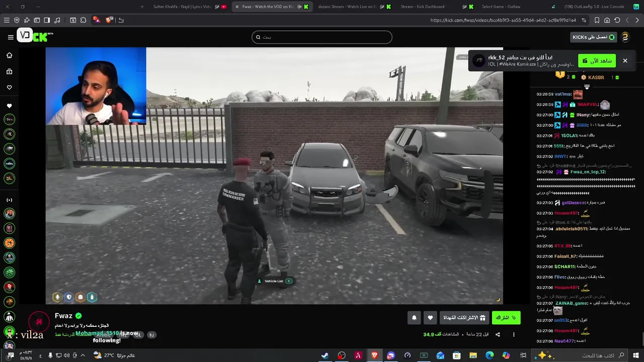Image resolution: width=644 pixels, height=362 pixels.
Task: Open File Explorer from the taskbar
Action: (x=473, y=355)
